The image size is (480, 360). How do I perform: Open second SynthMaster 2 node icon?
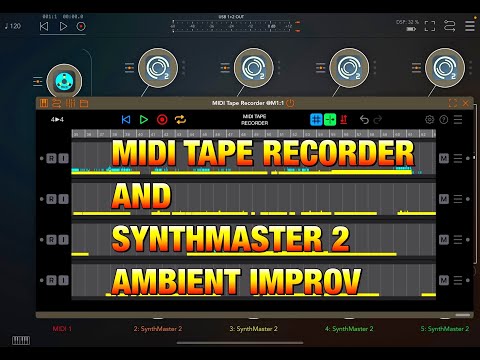[x=254, y=68]
